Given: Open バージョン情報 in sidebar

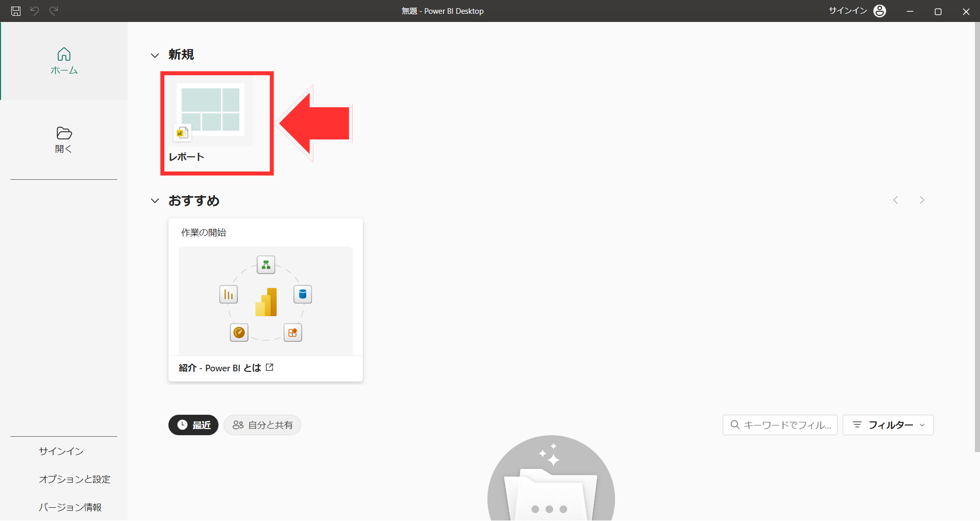Looking at the screenshot, I should 70,507.
